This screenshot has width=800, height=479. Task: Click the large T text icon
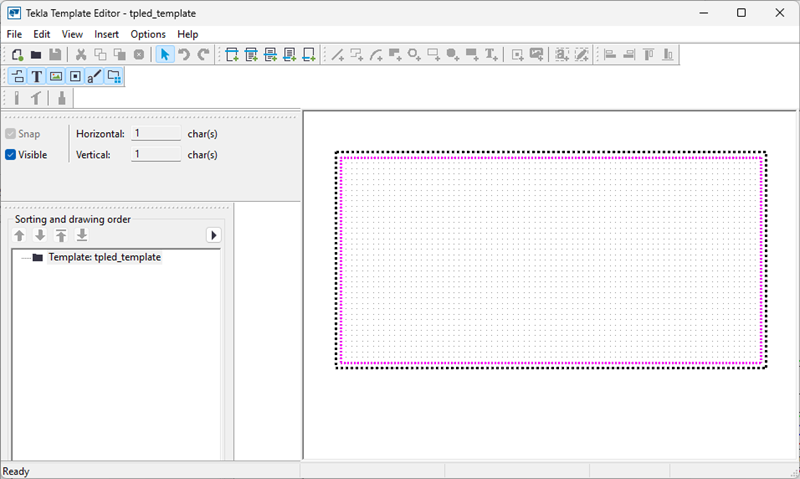[37, 76]
